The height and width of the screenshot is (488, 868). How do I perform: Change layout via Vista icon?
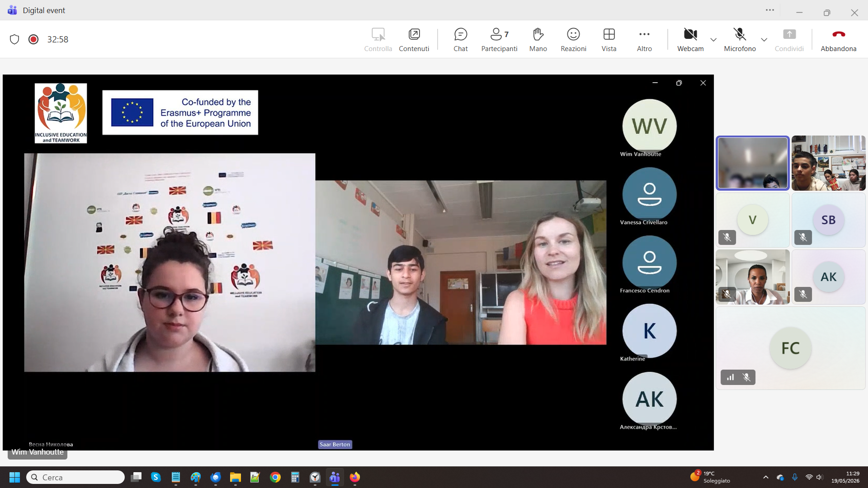[609, 39]
